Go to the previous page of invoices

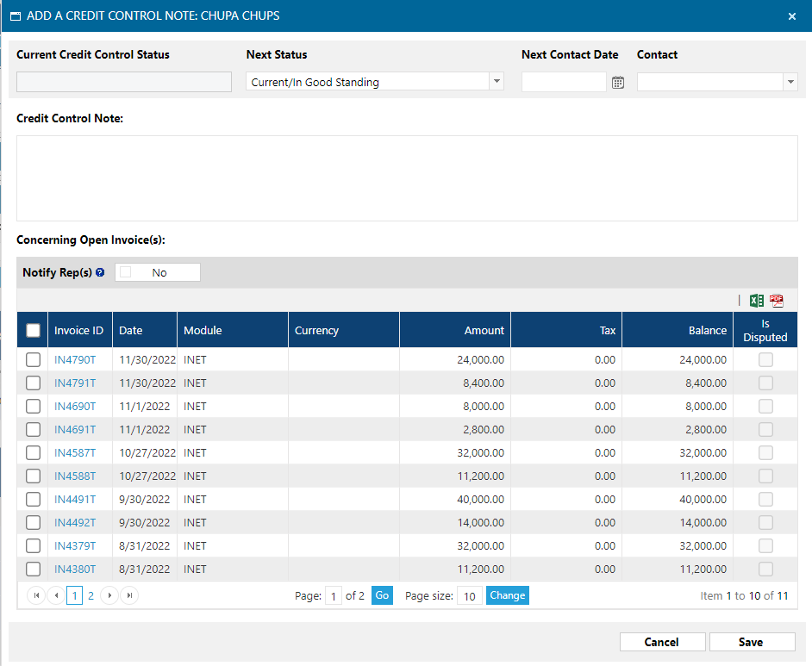coord(55,595)
